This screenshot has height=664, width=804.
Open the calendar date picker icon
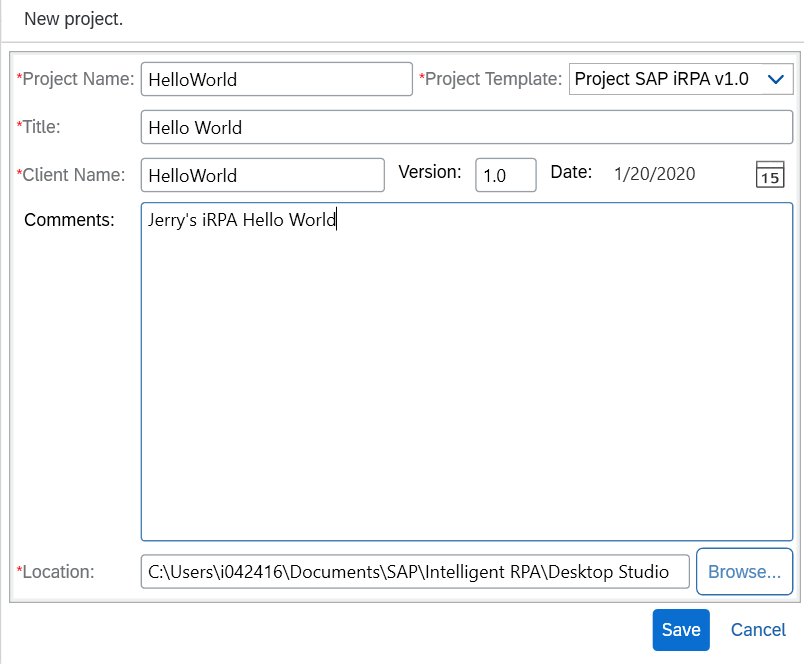[769, 174]
